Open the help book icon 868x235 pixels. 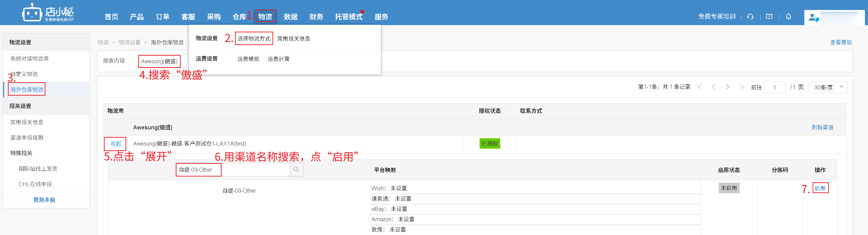(769, 17)
